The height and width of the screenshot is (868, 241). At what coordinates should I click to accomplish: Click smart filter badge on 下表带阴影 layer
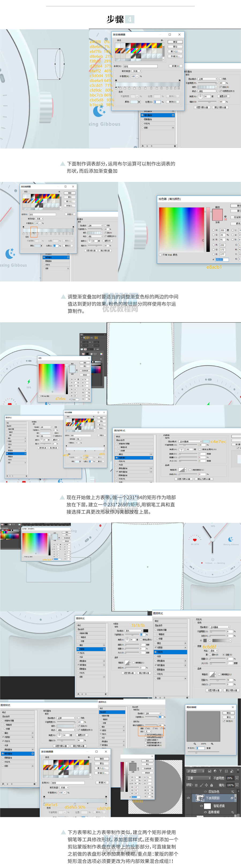coord(232,798)
